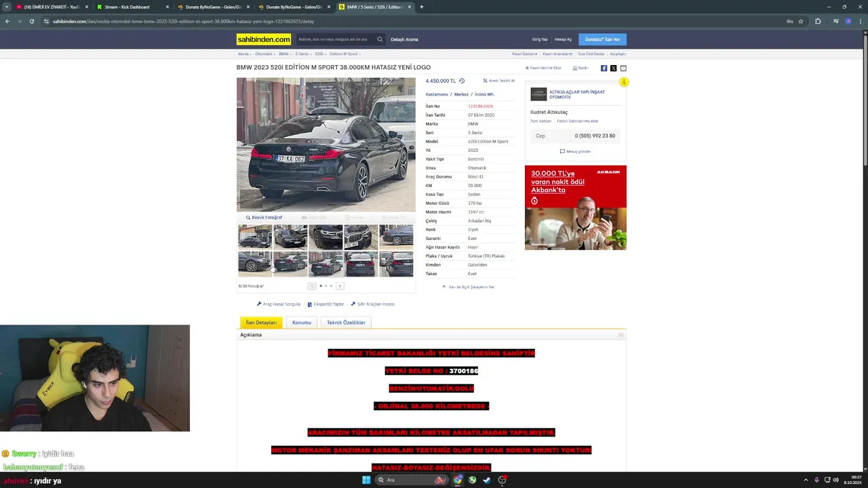Open browser tab list dropdown arrow
This screenshot has height=488, width=868.
(x=7, y=7)
